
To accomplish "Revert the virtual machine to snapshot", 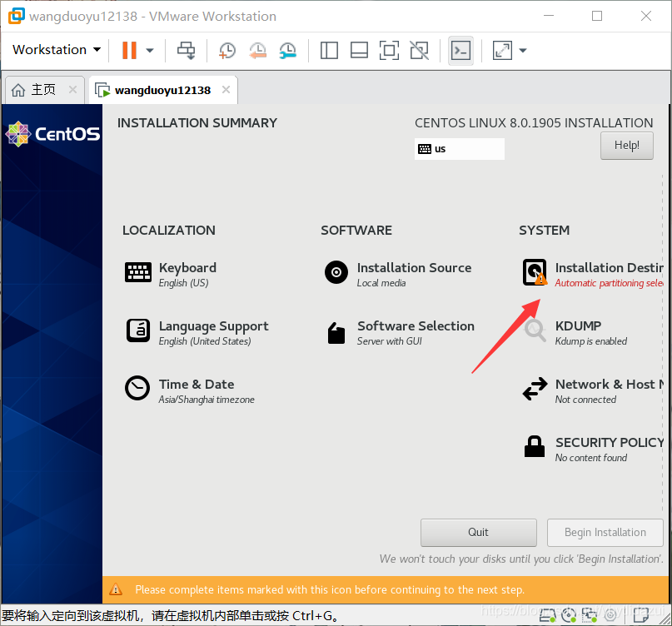I will click(257, 50).
